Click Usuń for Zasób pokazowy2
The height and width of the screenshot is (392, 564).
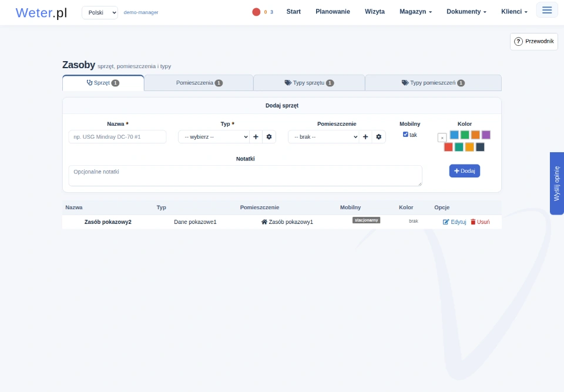click(x=480, y=222)
